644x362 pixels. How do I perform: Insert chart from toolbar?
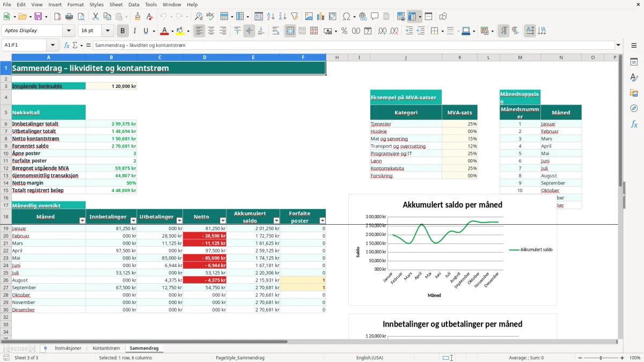click(x=321, y=17)
